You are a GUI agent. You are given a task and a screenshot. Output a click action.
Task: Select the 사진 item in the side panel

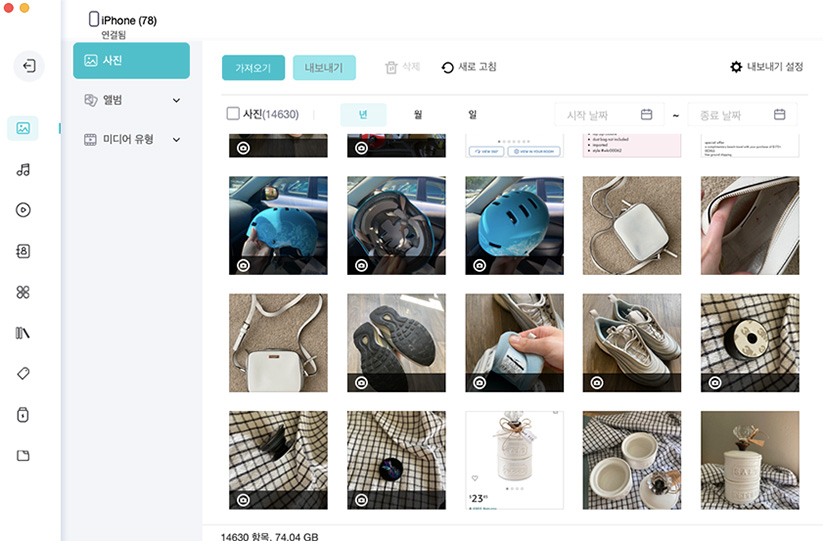[131, 60]
